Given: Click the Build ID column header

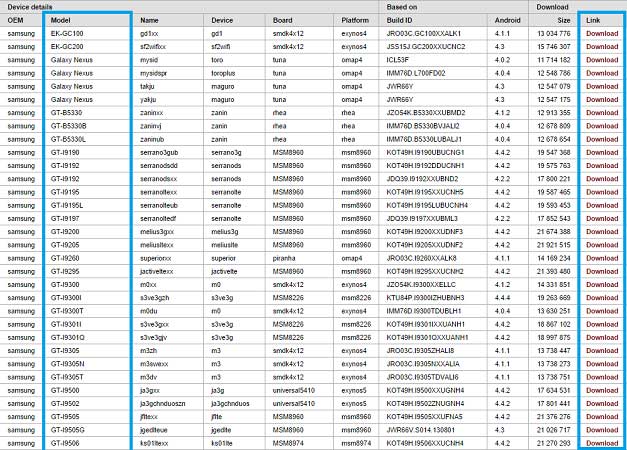Looking at the screenshot, I should [399, 20].
